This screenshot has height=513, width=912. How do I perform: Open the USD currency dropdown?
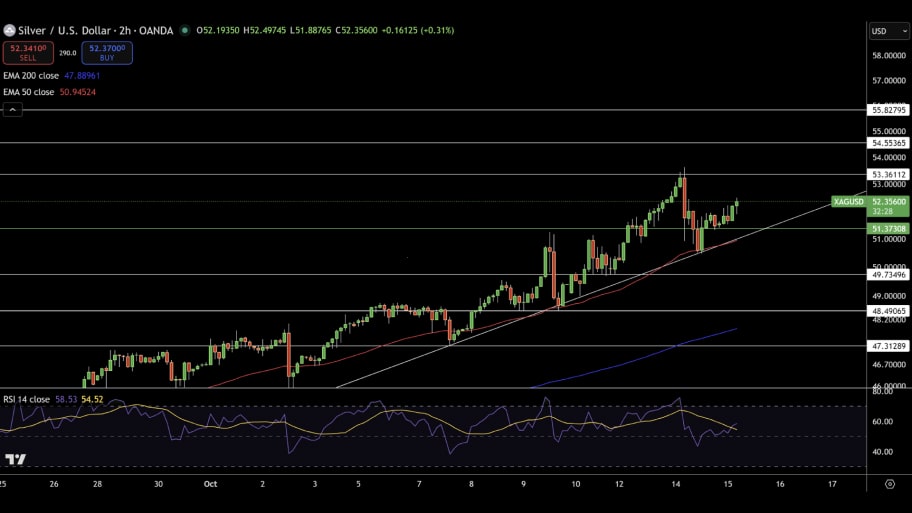click(x=889, y=31)
